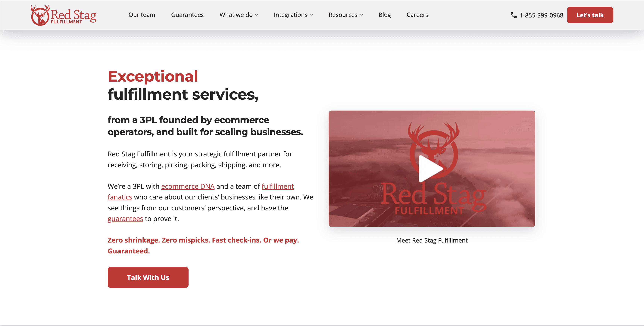Open the Careers page
This screenshot has width=644, height=326.
(x=417, y=15)
